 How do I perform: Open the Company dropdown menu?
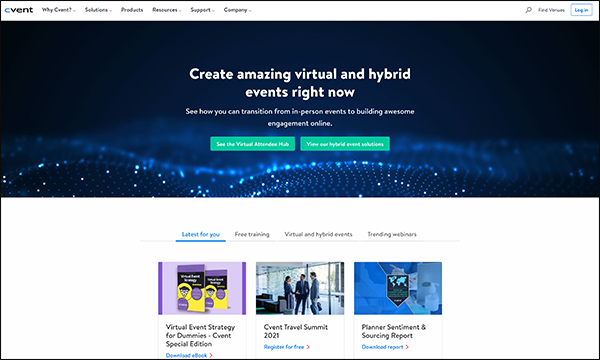[x=238, y=10]
